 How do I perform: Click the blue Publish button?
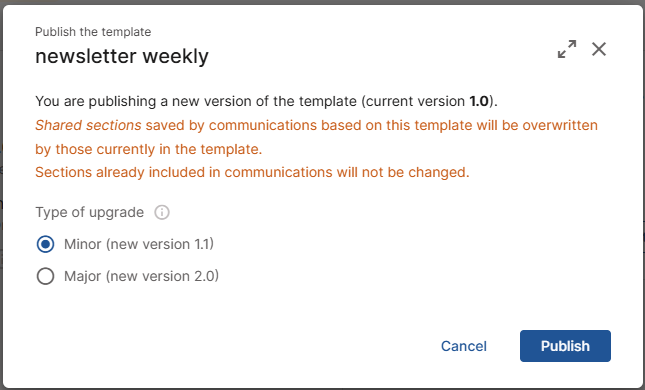(x=565, y=346)
